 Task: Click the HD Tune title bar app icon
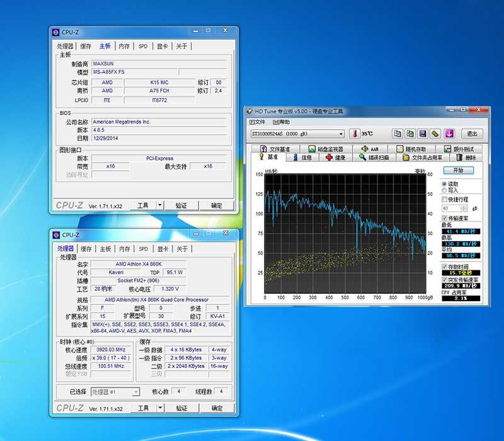249,112
